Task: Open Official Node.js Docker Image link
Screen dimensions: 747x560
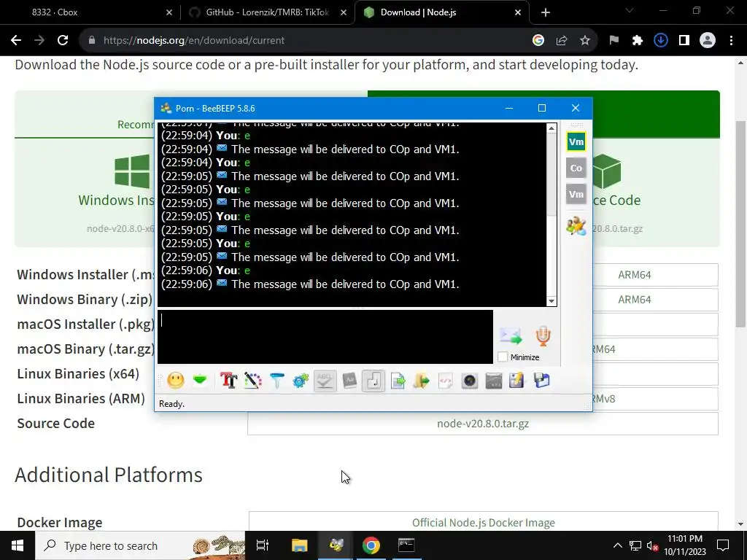Action: [483, 522]
